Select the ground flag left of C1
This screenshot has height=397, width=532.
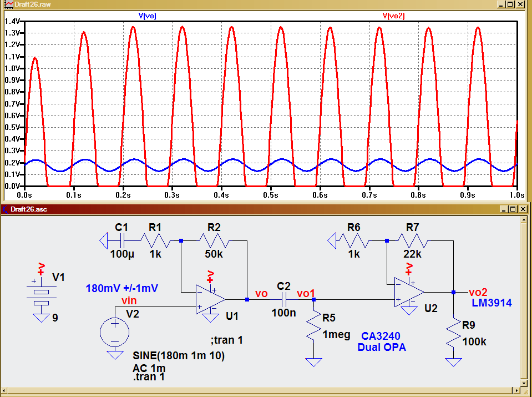(x=104, y=241)
